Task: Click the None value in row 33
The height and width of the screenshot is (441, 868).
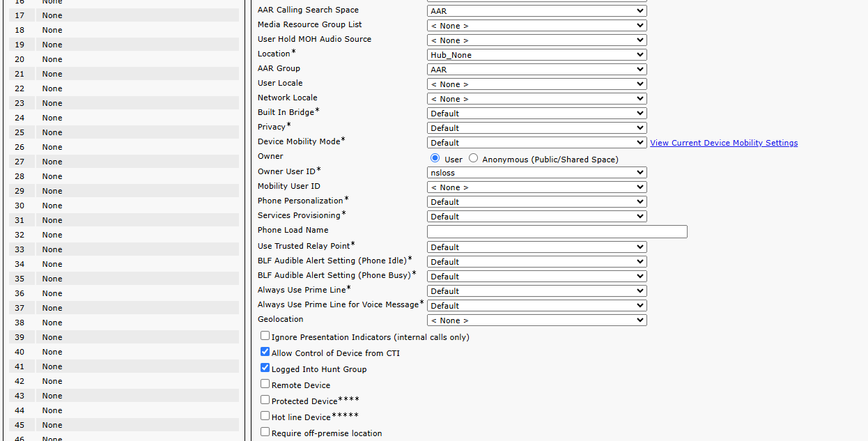Action: pyautogui.click(x=52, y=249)
